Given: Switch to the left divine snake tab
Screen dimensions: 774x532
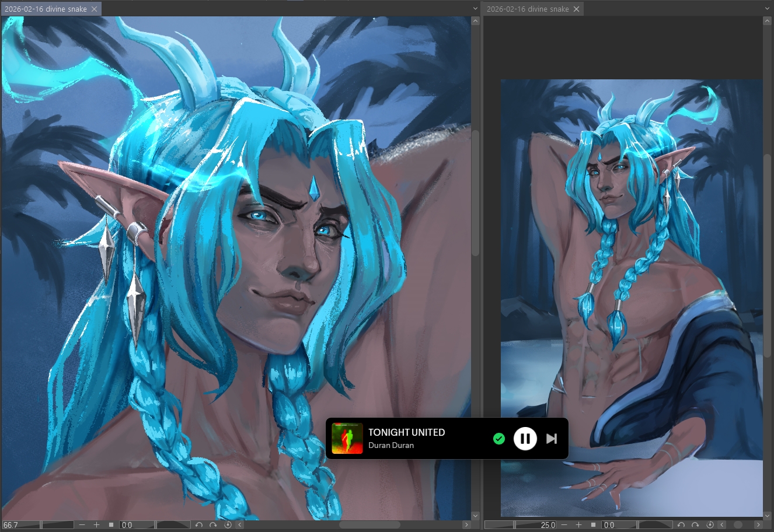Looking at the screenshot, I should pos(46,9).
